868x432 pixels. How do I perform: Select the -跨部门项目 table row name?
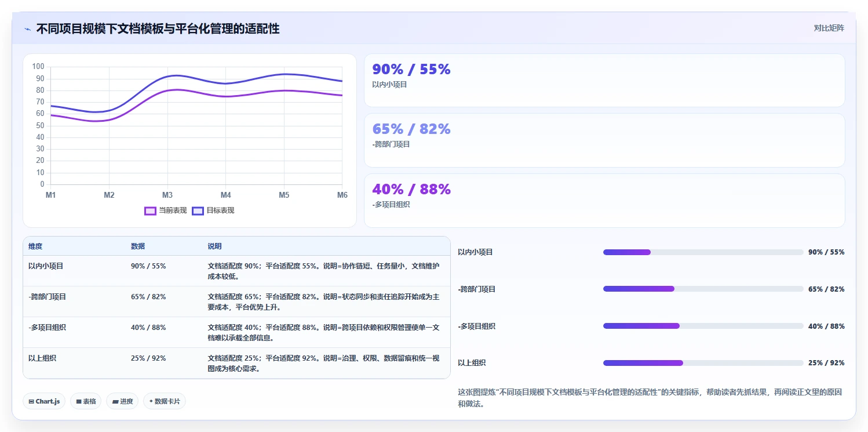coord(47,297)
